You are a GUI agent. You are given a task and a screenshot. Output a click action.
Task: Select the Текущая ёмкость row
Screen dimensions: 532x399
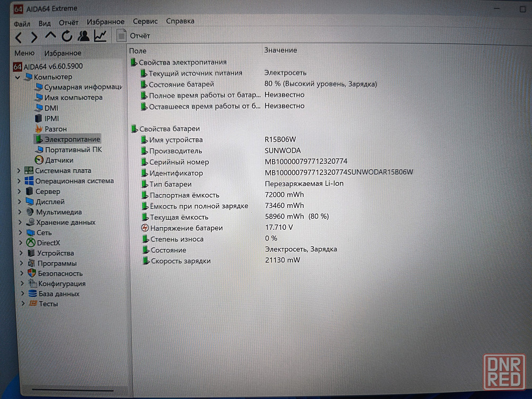coord(235,217)
